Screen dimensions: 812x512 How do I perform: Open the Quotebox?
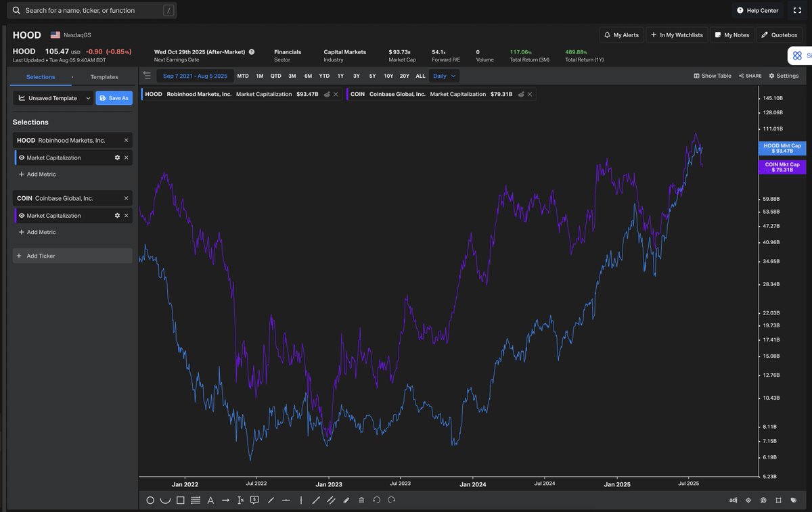click(x=779, y=34)
